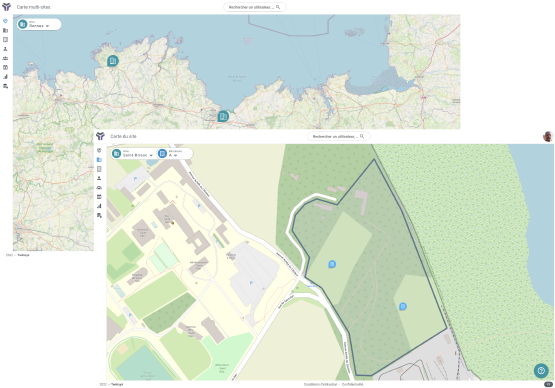
Task: Open the calendar icon in multi-sites sidebar
Action: [5, 67]
